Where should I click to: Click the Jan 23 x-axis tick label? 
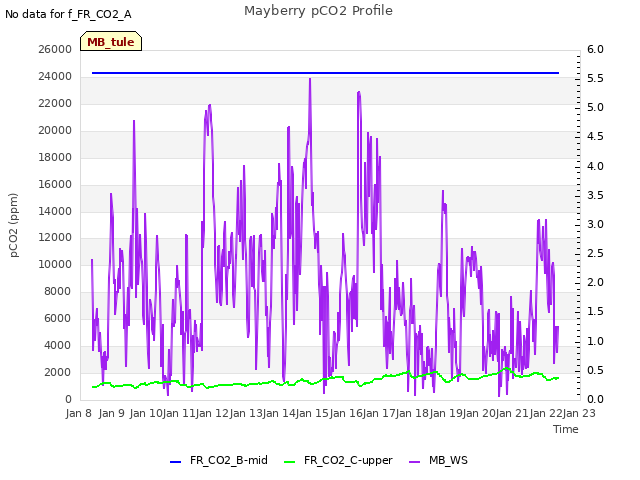click(579, 413)
